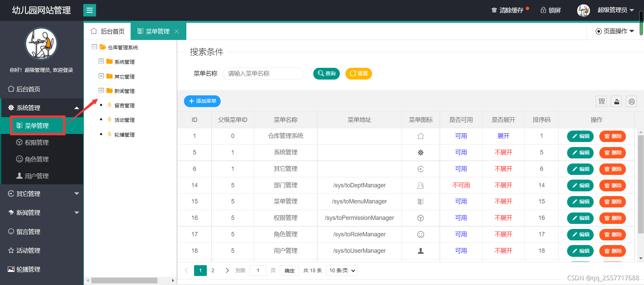Expand the 新闻管理 sidebar section

pyautogui.click(x=42, y=212)
